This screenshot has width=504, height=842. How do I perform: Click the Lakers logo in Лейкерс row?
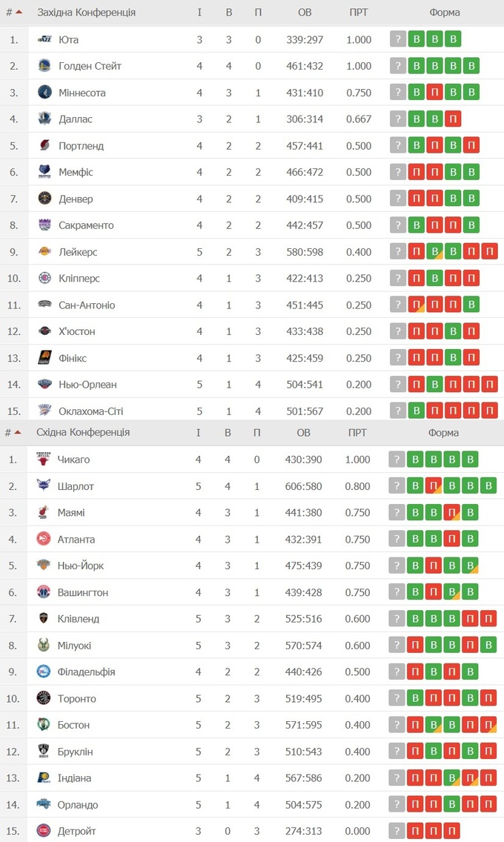coord(45,252)
